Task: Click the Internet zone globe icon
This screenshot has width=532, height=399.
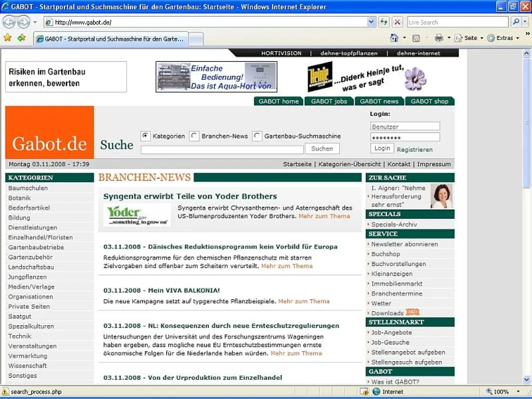Action: [376, 392]
